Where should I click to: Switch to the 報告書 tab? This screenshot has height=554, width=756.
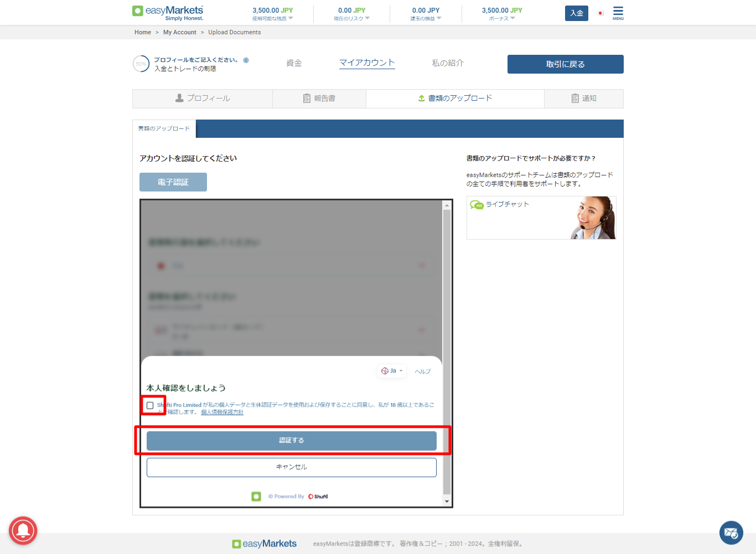tap(319, 99)
